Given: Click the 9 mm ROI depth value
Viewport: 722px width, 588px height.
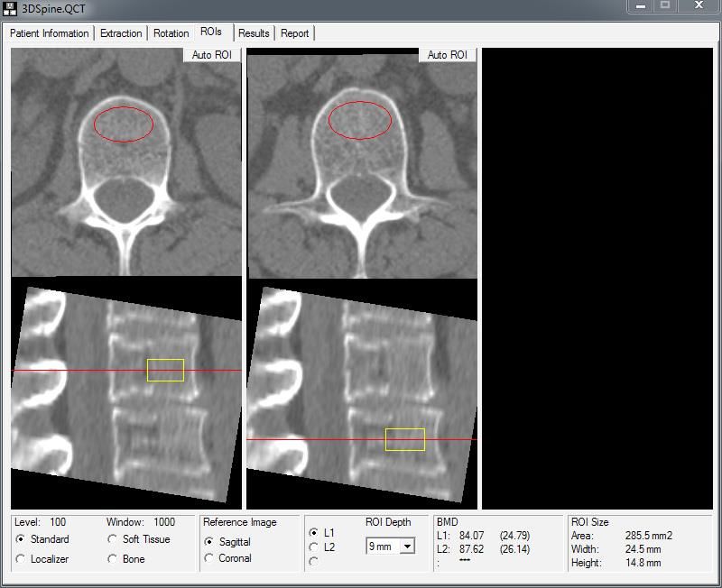Looking at the screenshot, I should point(382,547).
